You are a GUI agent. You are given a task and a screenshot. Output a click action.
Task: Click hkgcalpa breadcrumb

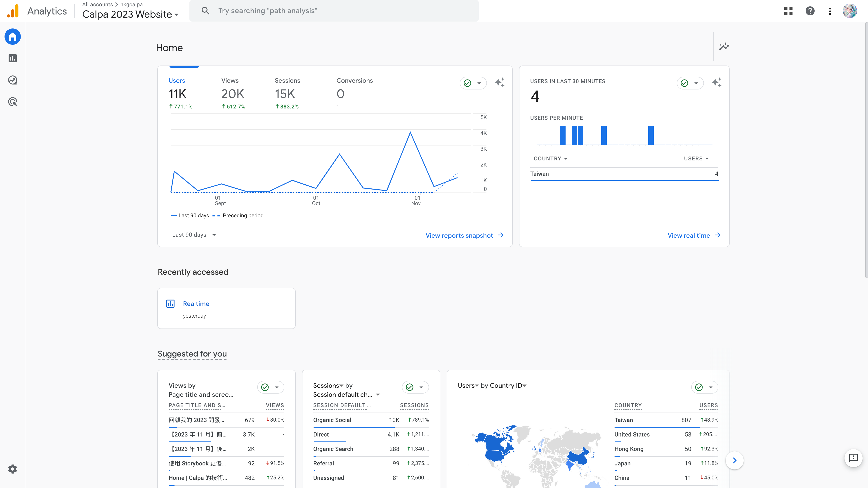131,4
